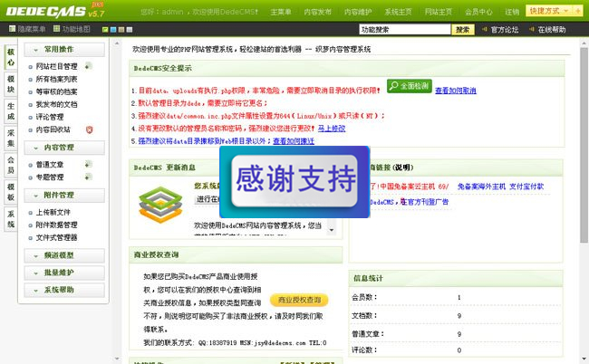This screenshot has width=589, height=364.
Task: Go to 网站主页 in the top navigation
Action: pos(439,12)
